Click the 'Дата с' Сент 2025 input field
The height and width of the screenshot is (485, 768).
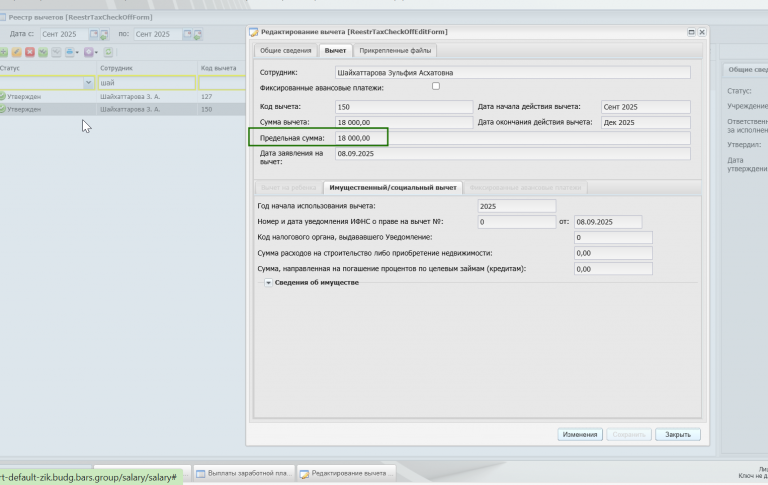coord(64,34)
